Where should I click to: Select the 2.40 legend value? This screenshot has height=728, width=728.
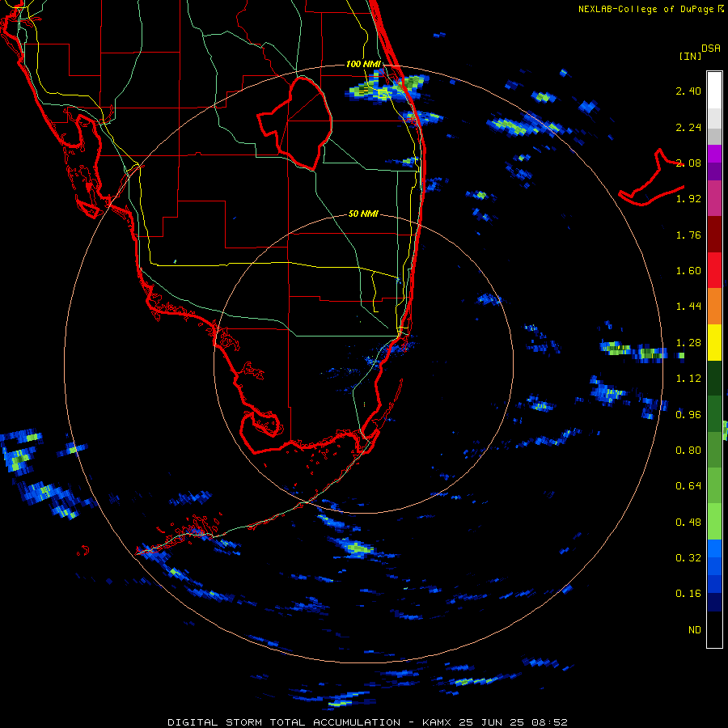[x=688, y=91]
